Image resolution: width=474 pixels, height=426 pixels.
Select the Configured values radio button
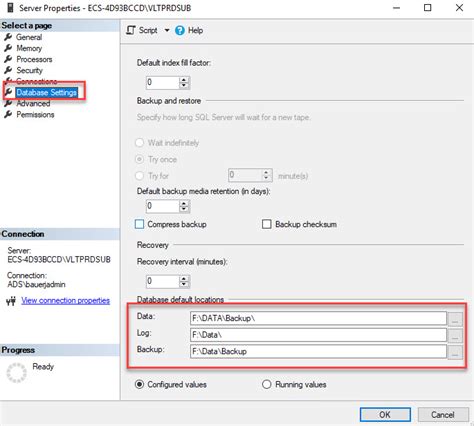139,384
